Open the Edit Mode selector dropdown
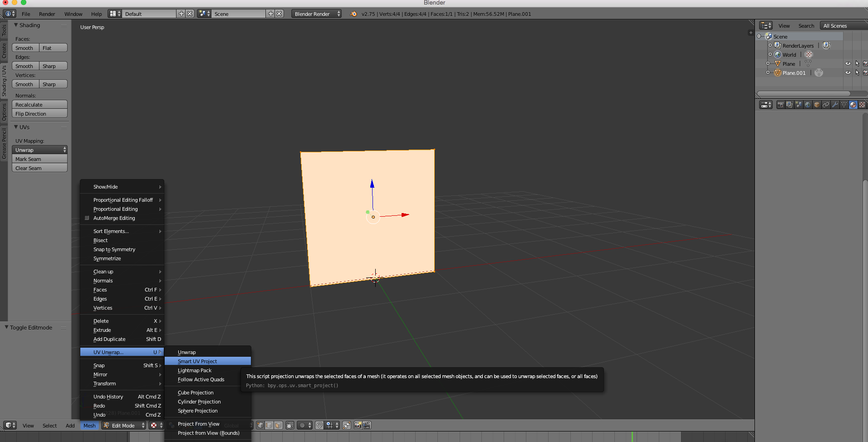Screen dimensions: 868x442 point(123,426)
